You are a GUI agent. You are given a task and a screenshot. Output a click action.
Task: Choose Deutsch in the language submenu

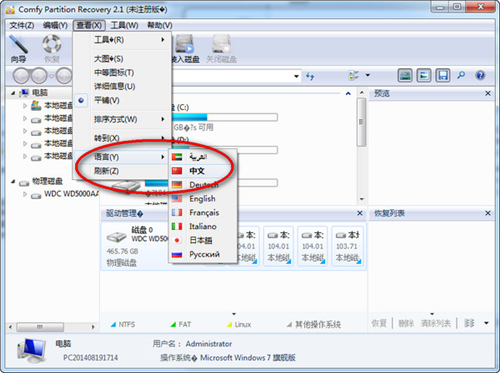coord(203,185)
